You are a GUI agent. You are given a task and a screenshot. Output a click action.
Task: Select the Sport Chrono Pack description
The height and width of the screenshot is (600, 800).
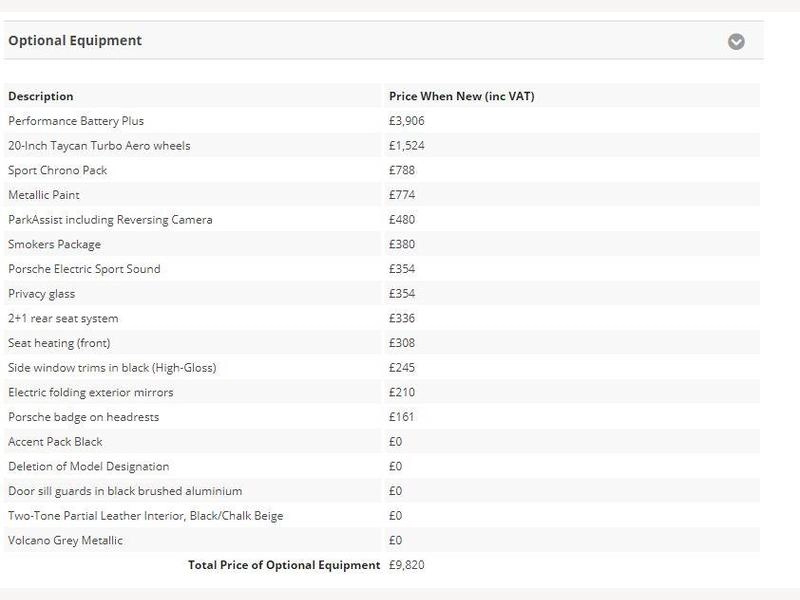pyautogui.click(x=58, y=170)
